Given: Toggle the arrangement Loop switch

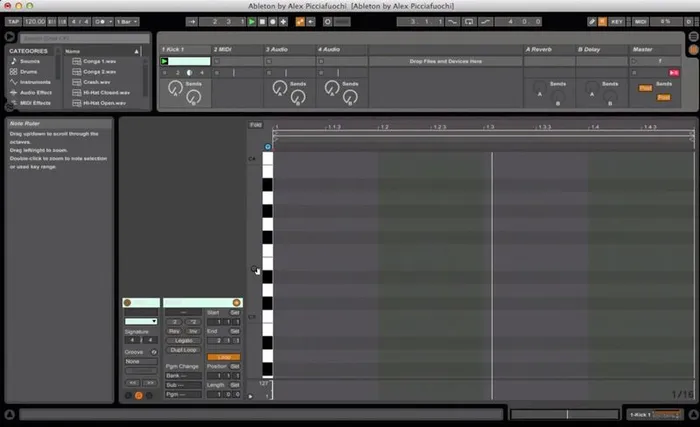Looking at the screenshot, I should point(469,21).
